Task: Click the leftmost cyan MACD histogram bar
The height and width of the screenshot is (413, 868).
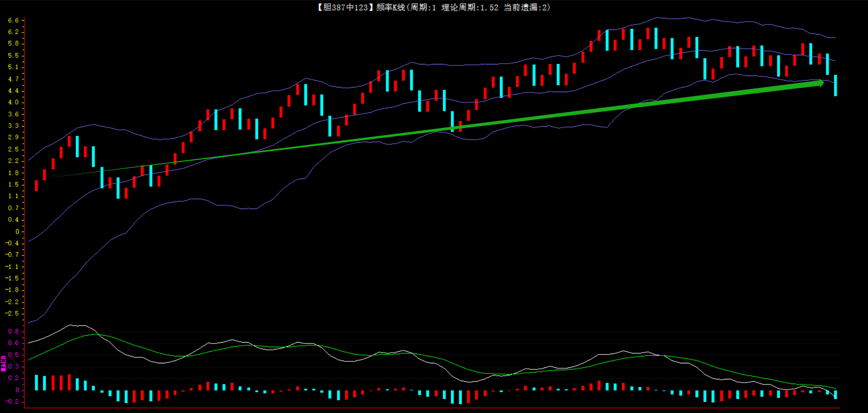Action: tap(36, 383)
